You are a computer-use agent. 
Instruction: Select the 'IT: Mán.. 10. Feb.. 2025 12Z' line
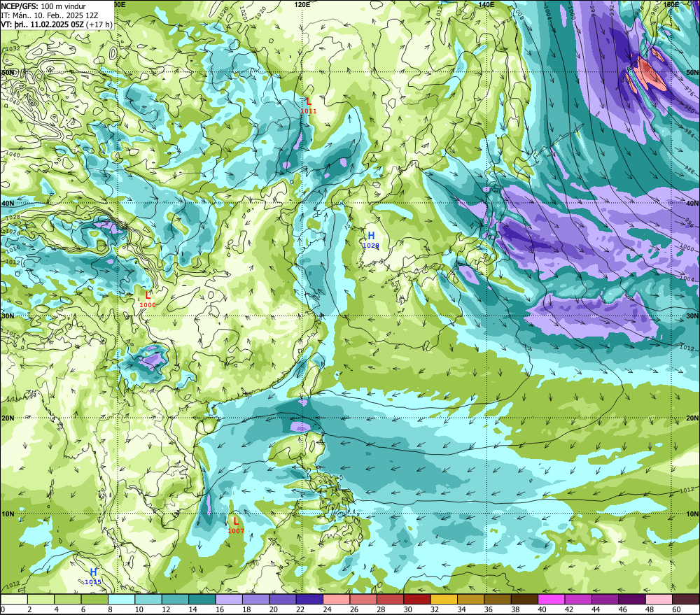coord(49,15)
